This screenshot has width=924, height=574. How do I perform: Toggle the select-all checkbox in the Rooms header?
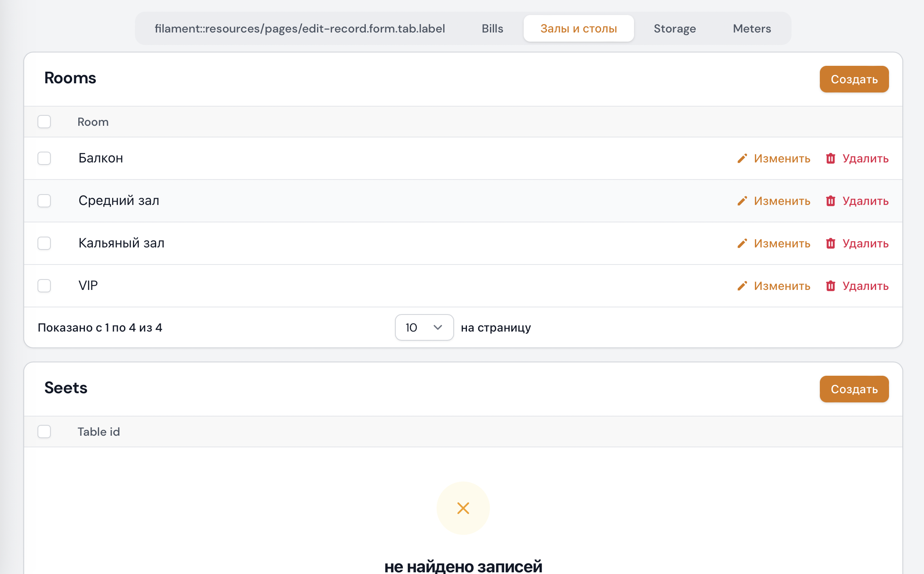click(x=44, y=121)
